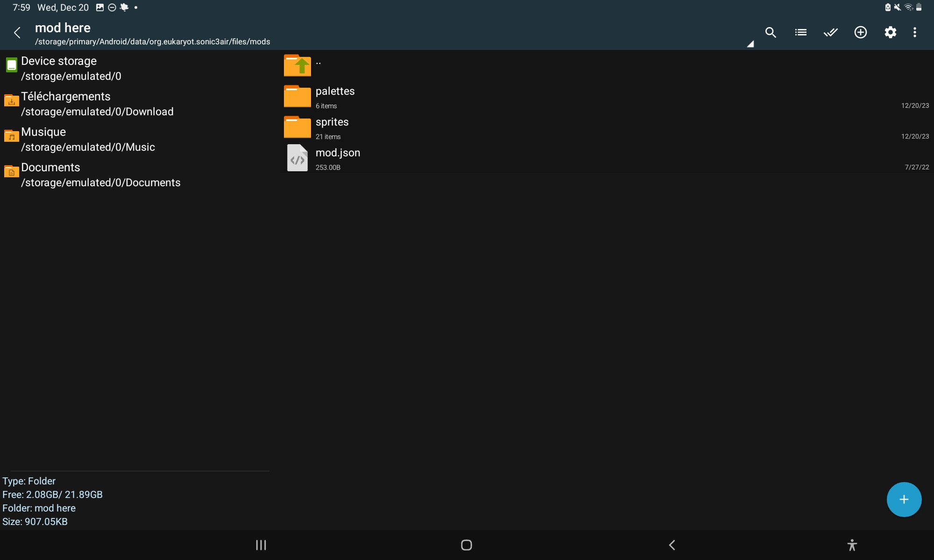Open settings with the gear icon
Image resolution: width=934 pixels, height=560 pixels.
[890, 32]
